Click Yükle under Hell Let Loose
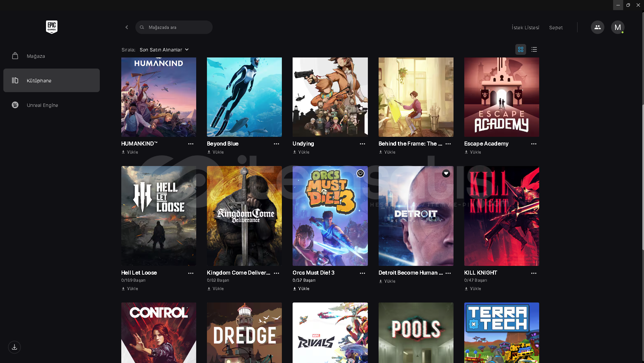The height and width of the screenshot is (363, 644). click(x=130, y=289)
